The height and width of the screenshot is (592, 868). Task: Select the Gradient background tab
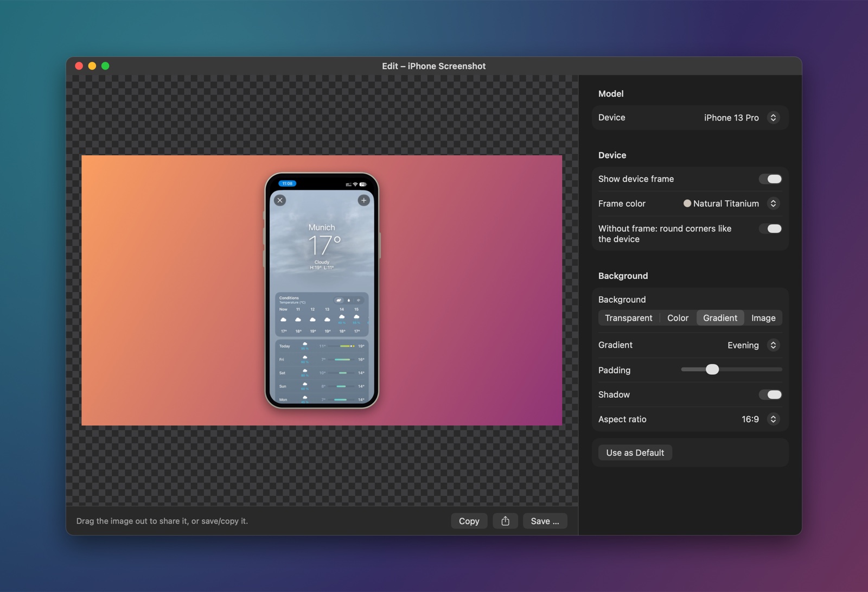(720, 318)
